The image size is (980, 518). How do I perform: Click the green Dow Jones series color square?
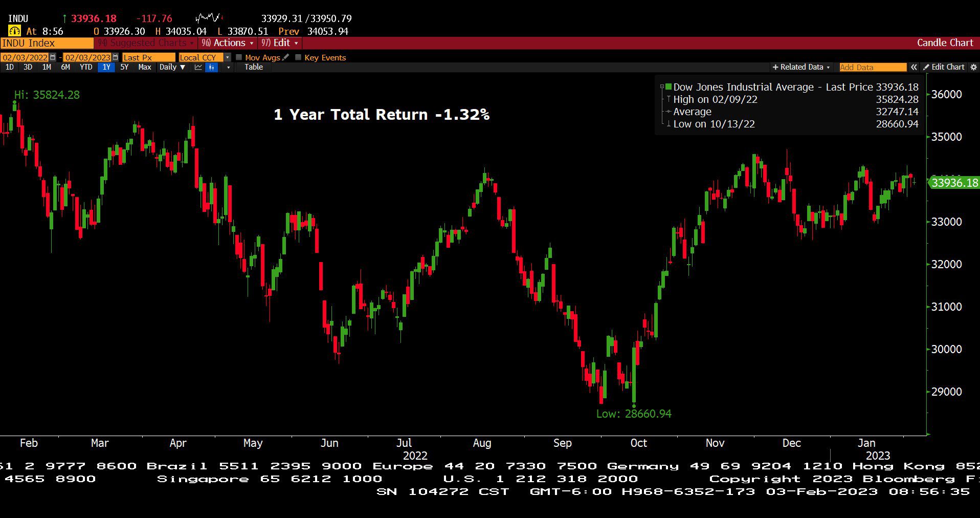pos(668,87)
